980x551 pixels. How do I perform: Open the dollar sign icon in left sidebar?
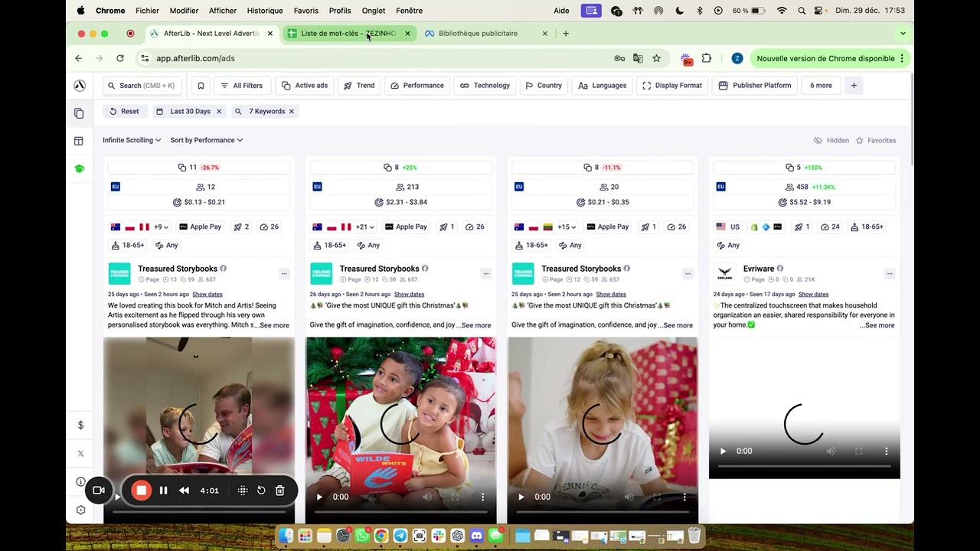pyautogui.click(x=80, y=425)
